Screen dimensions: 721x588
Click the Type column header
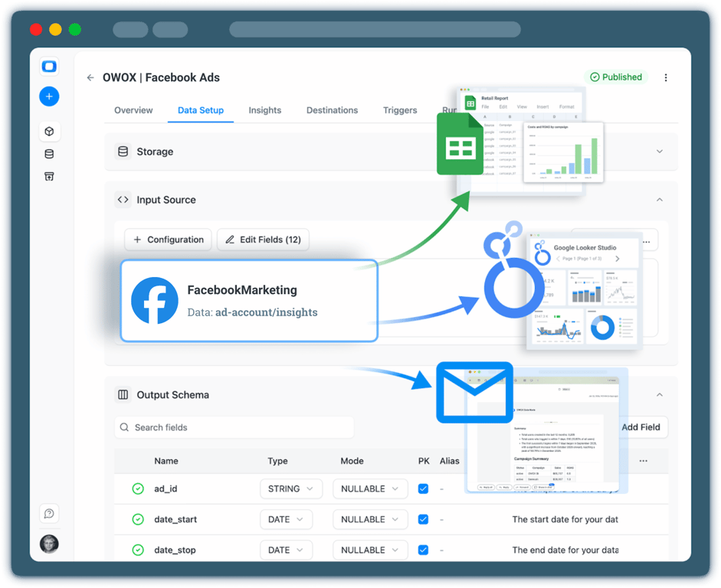[277, 461]
